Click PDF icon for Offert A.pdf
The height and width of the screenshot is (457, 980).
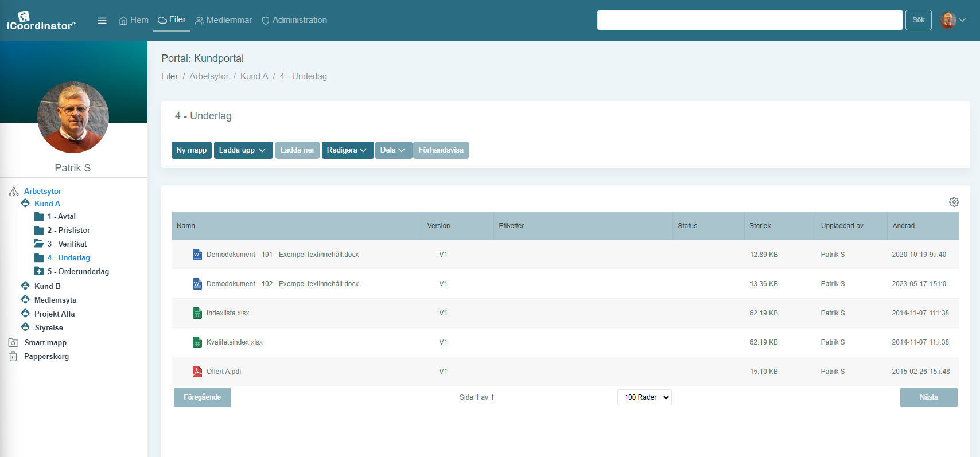197,372
